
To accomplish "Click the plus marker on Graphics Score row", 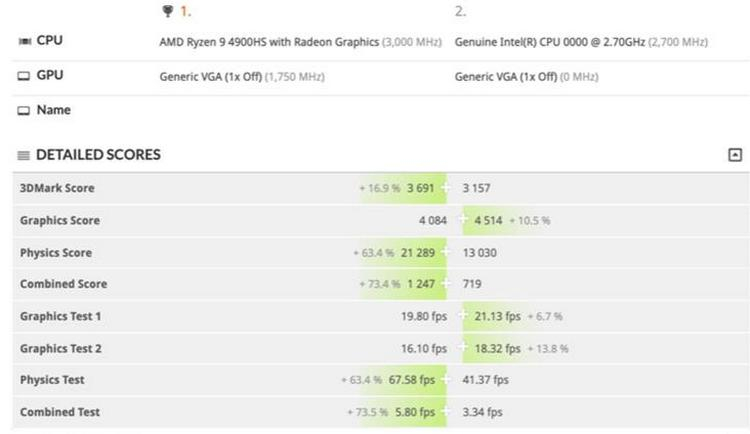I will click(x=462, y=220).
